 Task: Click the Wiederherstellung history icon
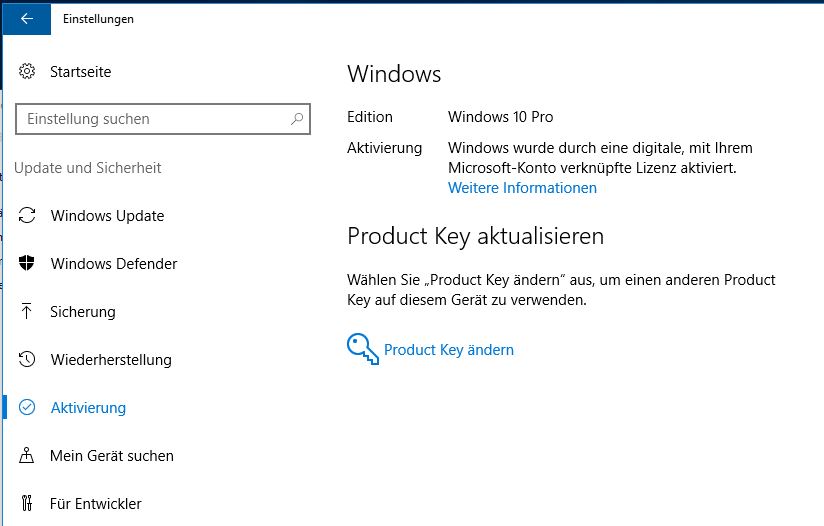pos(28,360)
